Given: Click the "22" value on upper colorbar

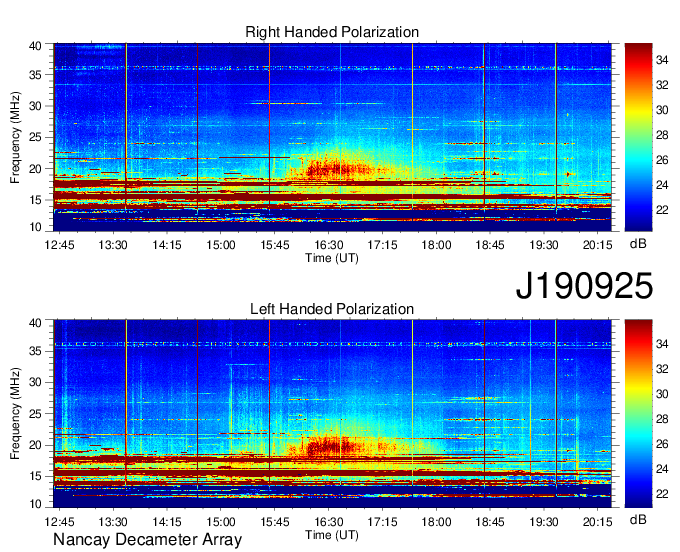Looking at the screenshot, I should pyautogui.click(x=662, y=210).
